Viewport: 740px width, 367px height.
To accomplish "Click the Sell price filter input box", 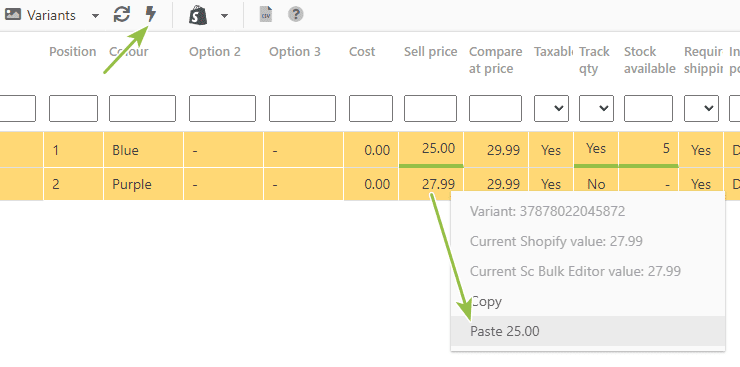I will tap(430, 108).
